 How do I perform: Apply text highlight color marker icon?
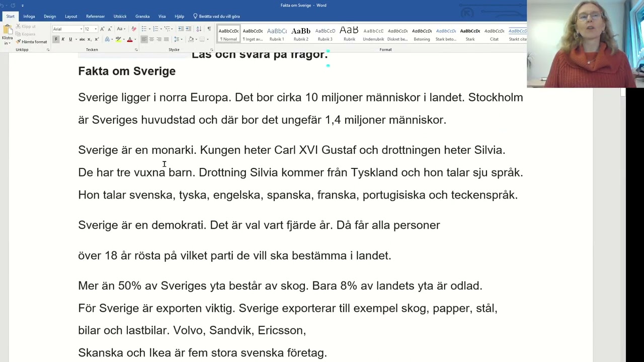click(x=118, y=39)
